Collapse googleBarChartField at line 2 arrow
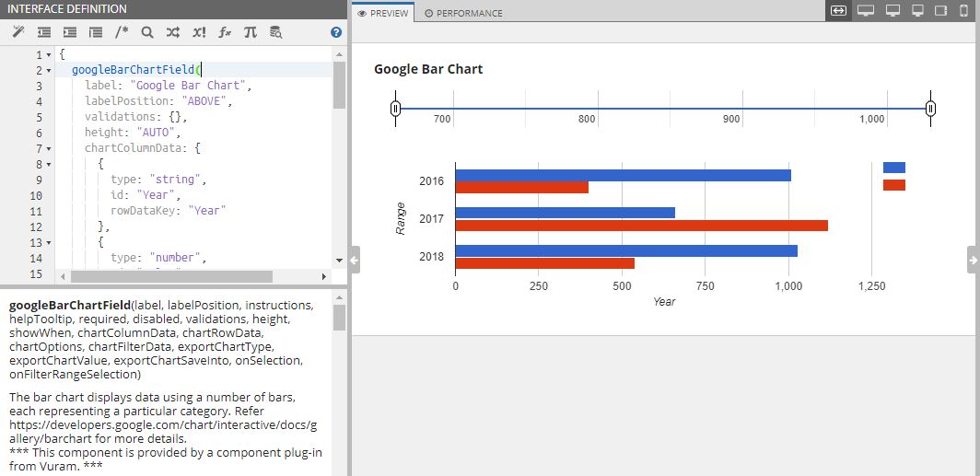Image resolution: width=980 pixels, height=476 pixels. (x=48, y=71)
